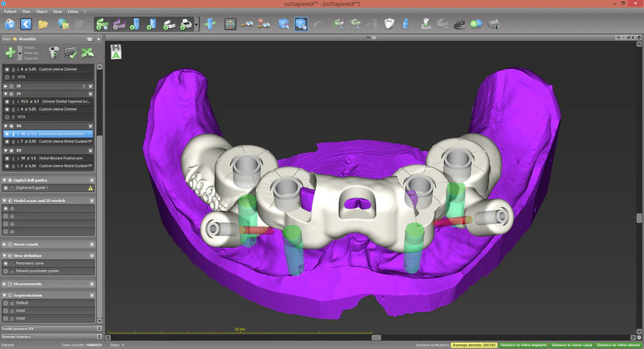This screenshot has height=349, width=644.
Task: Open the blue shopping bag store icon
Action: (x=10, y=25)
